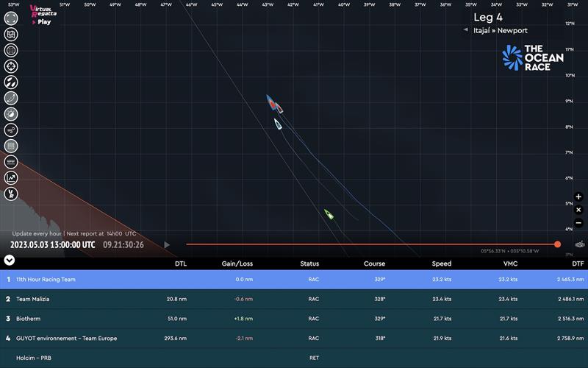The height and width of the screenshot is (368, 588).
Task: Click the VR circular icon
Action: [x=11, y=194]
